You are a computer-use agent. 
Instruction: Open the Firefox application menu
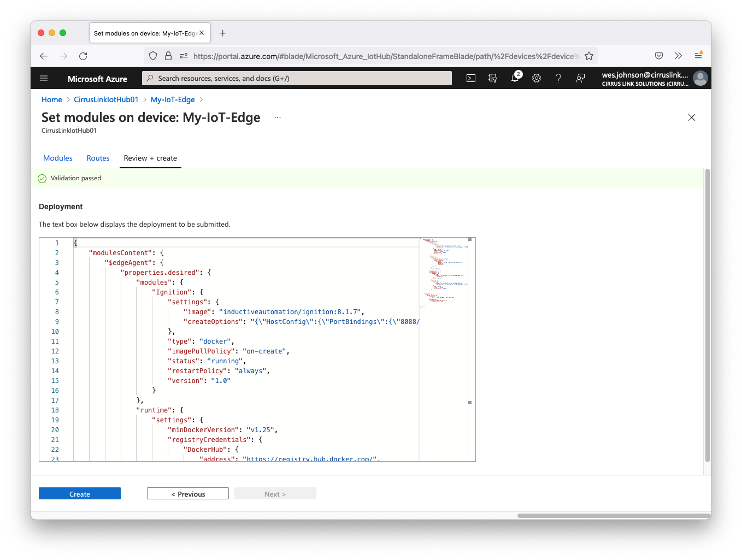click(698, 56)
